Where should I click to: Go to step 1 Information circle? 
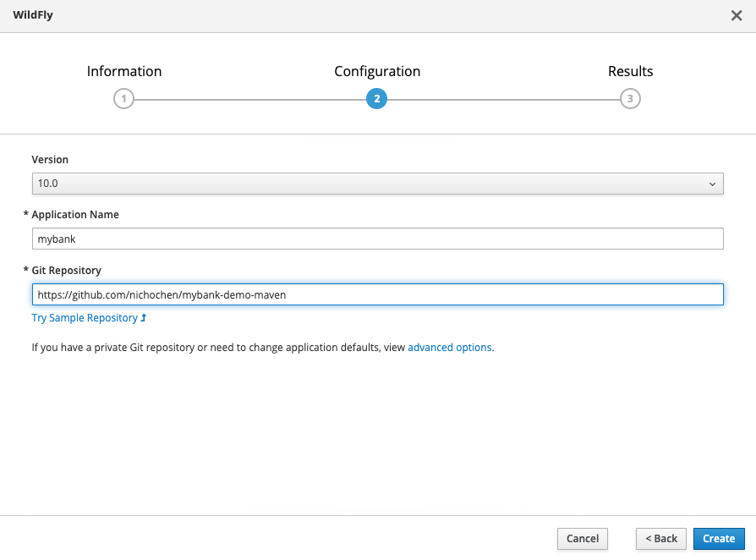pos(124,99)
